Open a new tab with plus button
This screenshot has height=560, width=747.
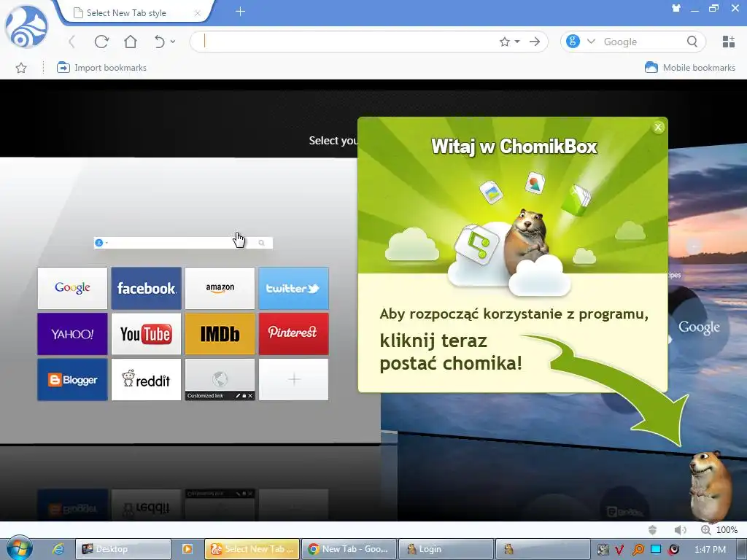(241, 12)
